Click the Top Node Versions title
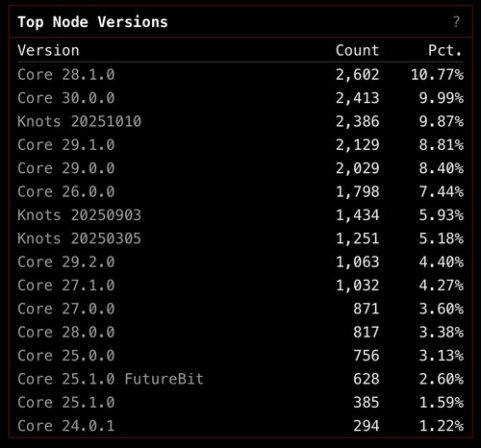 (92, 22)
